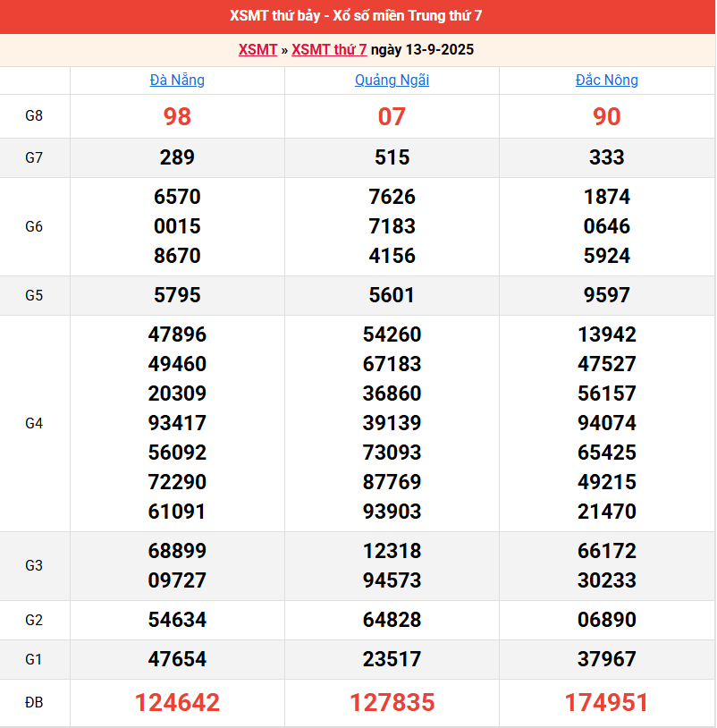This screenshot has width=717, height=728.
Task: Select Đà Nẵng special prize 124642
Action: (x=177, y=703)
